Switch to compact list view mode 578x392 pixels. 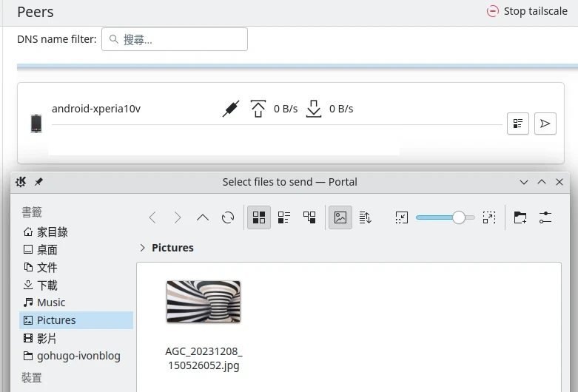coord(284,217)
